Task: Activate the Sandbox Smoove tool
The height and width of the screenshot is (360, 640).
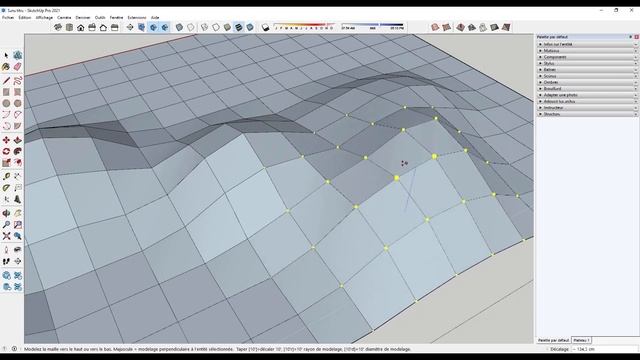Action: coord(460,27)
